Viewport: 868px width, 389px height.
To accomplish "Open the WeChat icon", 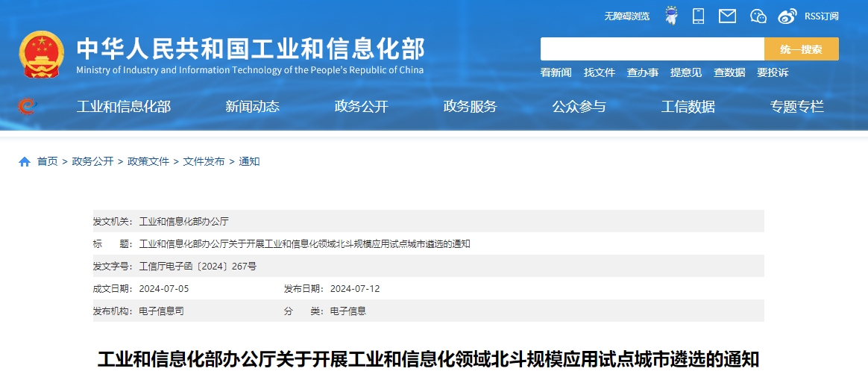I will [758, 16].
